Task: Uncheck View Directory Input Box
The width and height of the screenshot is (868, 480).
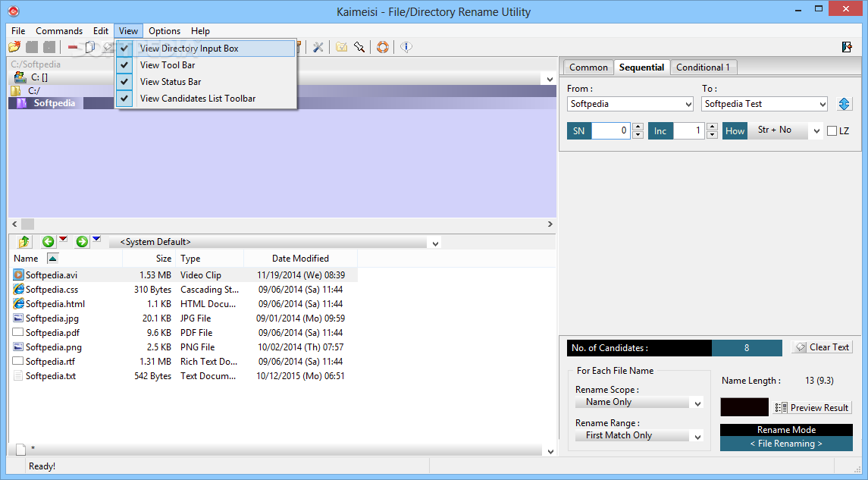Action: click(x=205, y=49)
